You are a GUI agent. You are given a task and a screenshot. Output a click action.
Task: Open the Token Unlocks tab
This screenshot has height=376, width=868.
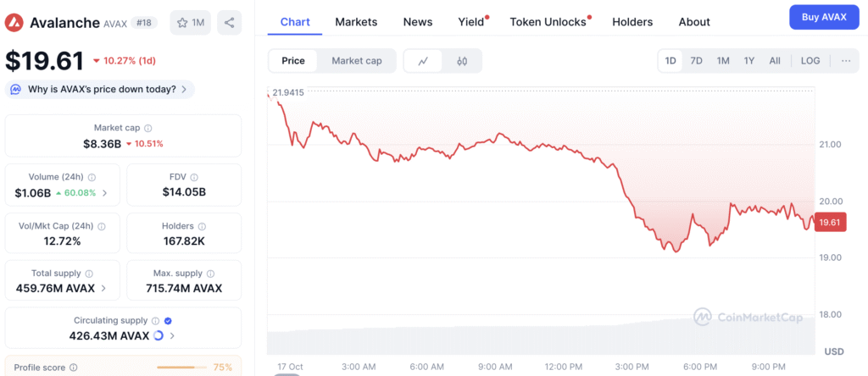click(x=548, y=22)
